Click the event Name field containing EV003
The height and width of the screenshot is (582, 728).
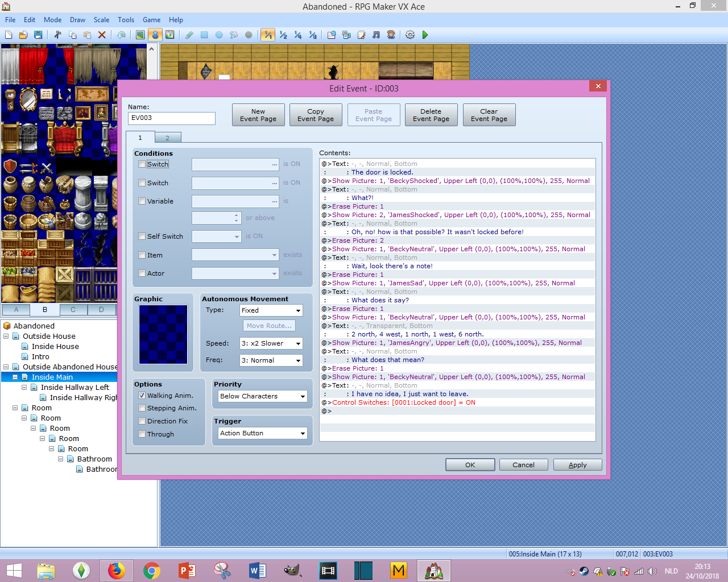pos(172,118)
